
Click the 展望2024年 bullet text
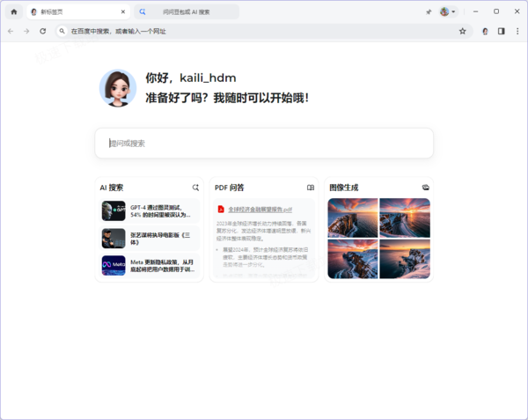pyautogui.click(x=265, y=257)
